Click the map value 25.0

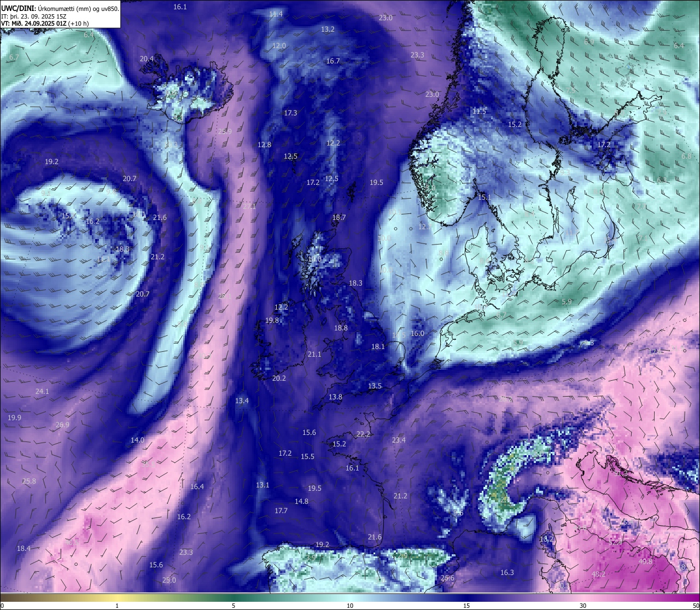(169, 580)
